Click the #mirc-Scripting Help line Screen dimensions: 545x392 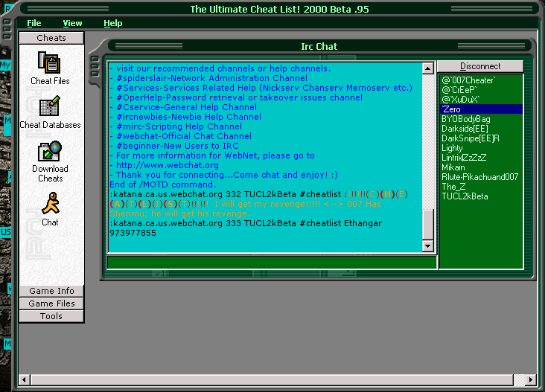click(x=176, y=126)
